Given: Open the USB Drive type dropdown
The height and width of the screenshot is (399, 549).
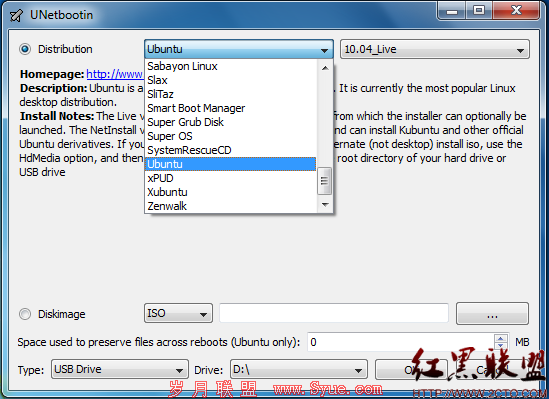Looking at the screenshot, I should tap(120, 369).
